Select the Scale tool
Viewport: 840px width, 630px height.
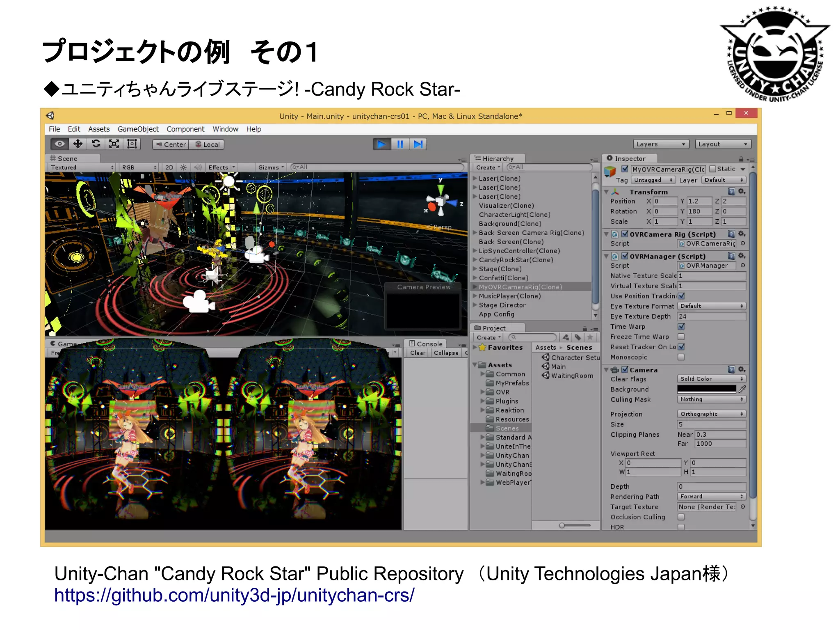114,144
